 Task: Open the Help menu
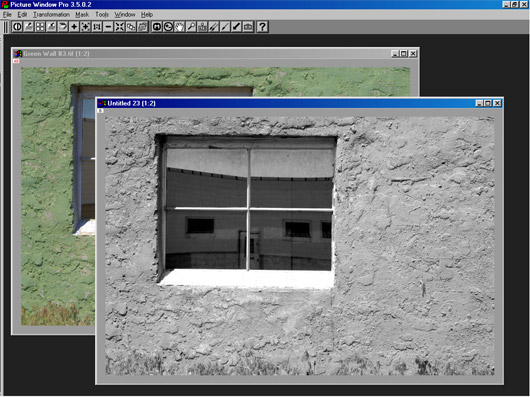[147, 15]
